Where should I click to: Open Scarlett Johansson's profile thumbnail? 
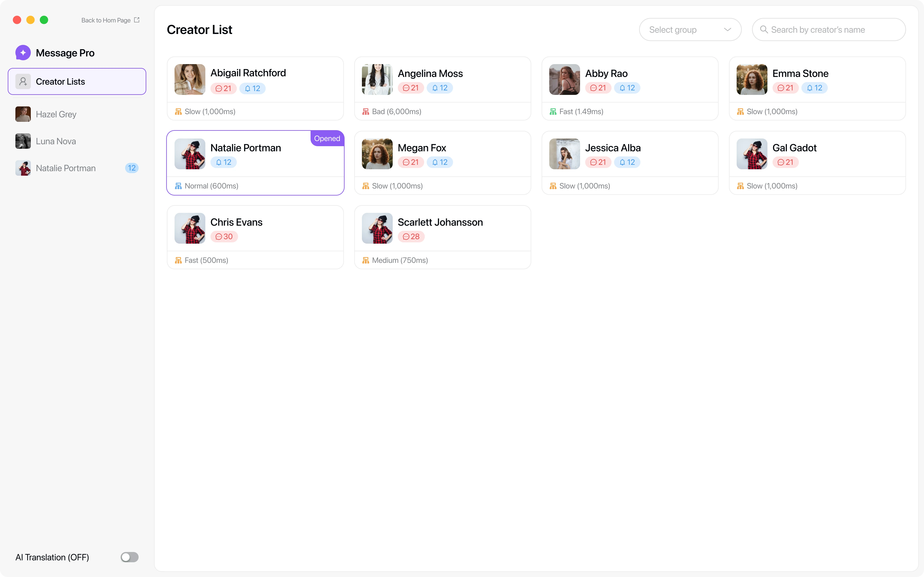point(377,228)
